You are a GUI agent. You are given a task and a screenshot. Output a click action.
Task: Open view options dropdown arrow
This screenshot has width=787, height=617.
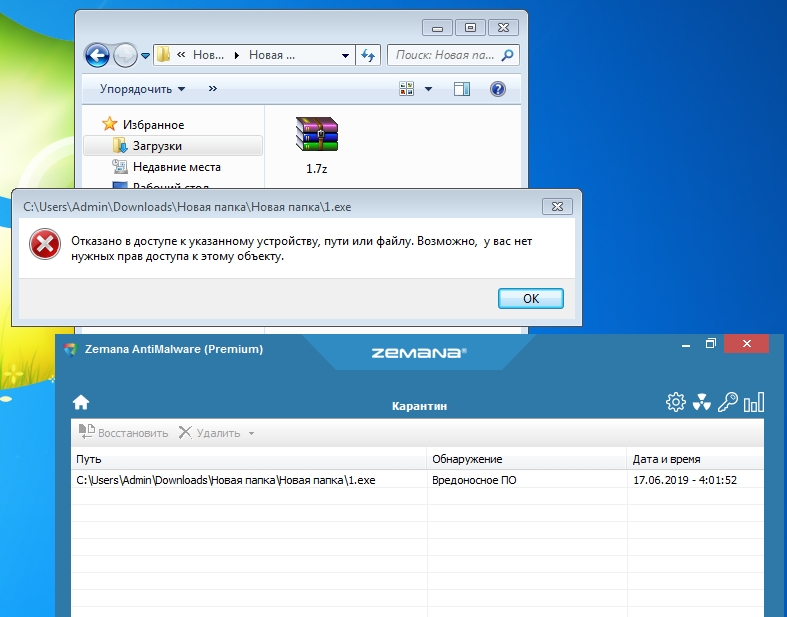click(x=428, y=89)
